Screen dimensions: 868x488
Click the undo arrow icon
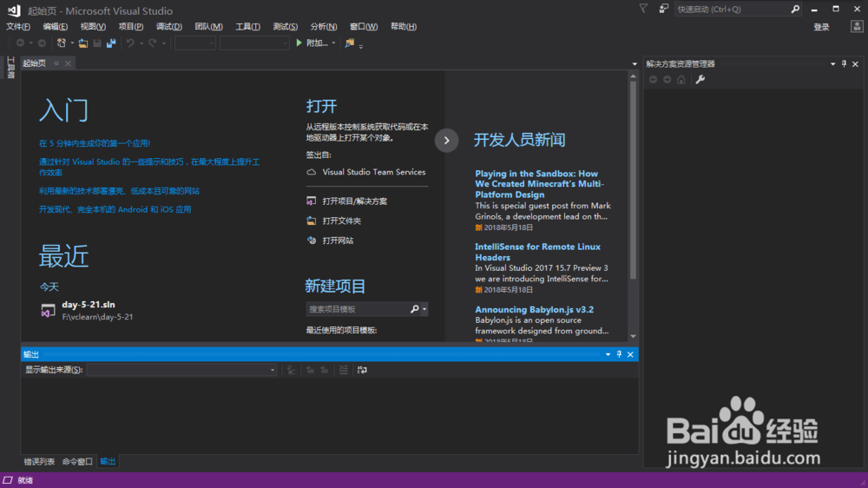pos(130,43)
